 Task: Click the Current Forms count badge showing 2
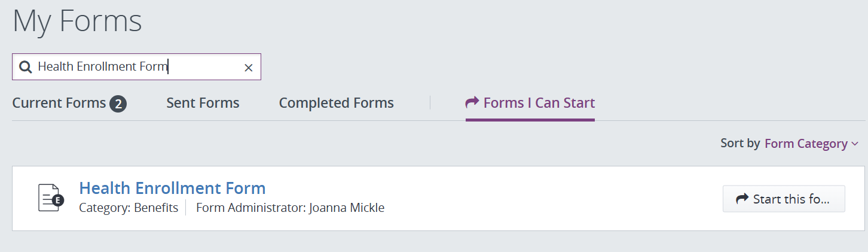pos(118,104)
